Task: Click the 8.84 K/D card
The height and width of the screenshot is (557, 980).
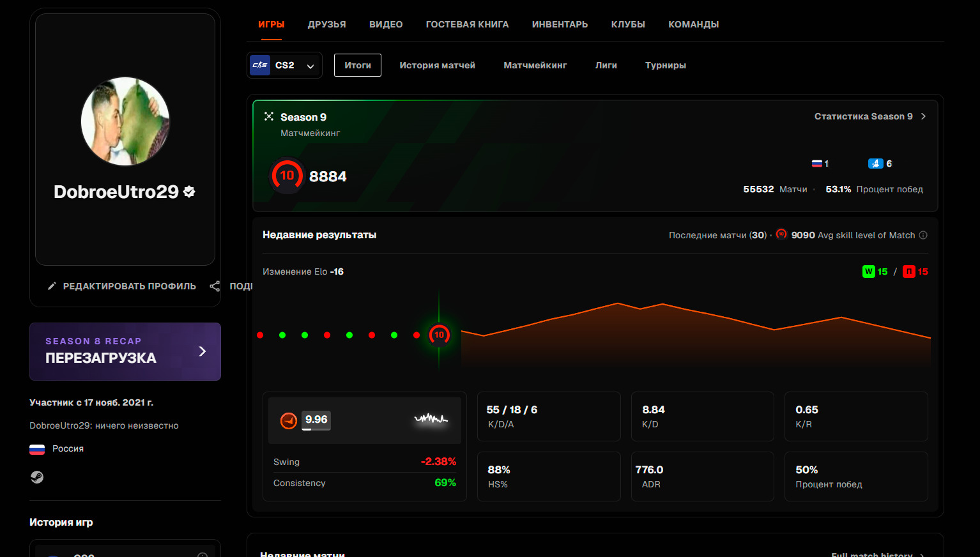Action: pos(703,416)
